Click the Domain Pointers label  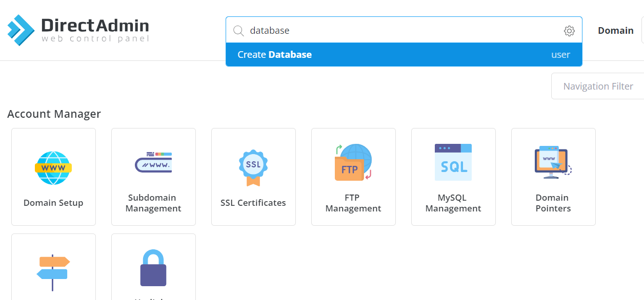553,203
